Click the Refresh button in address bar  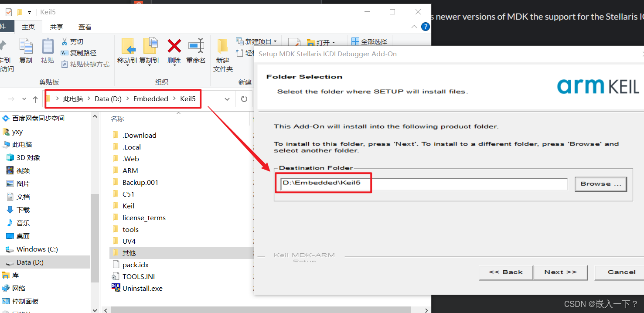pos(244,99)
